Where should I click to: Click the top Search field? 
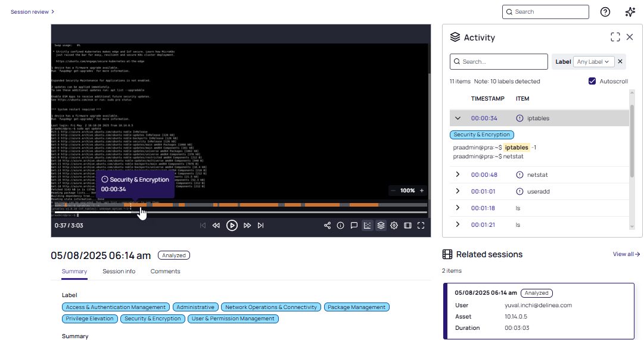546,12
